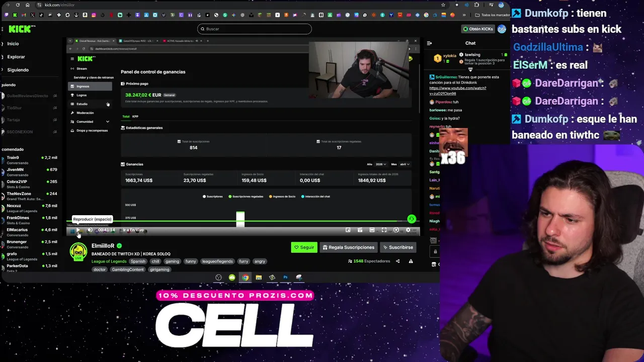Open recommended channel Brunenger

click(29, 244)
